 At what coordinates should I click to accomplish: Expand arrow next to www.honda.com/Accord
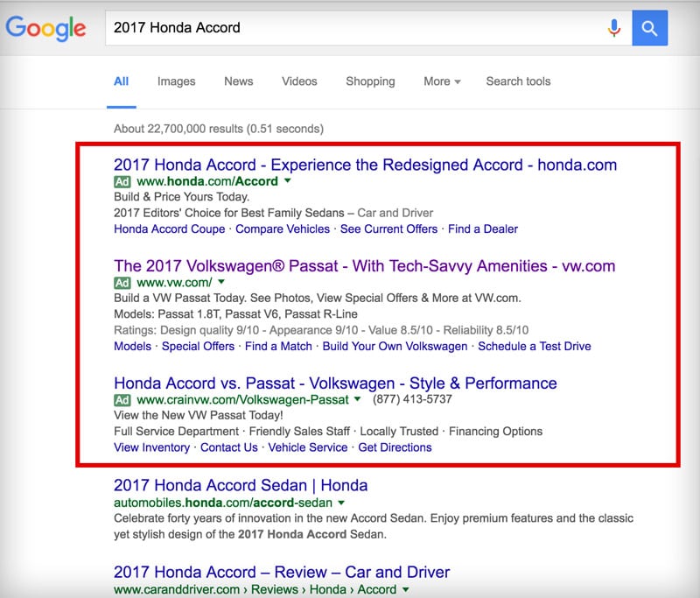point(288,181)
